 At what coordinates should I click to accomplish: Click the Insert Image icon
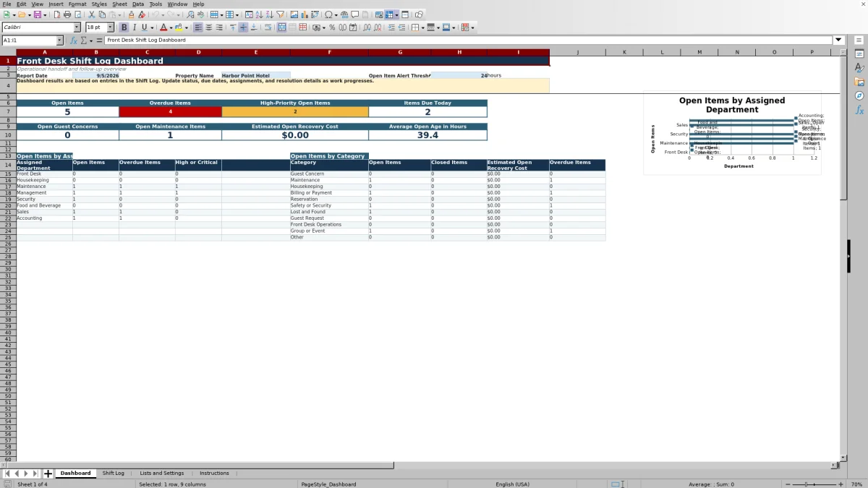click(294, 14)
